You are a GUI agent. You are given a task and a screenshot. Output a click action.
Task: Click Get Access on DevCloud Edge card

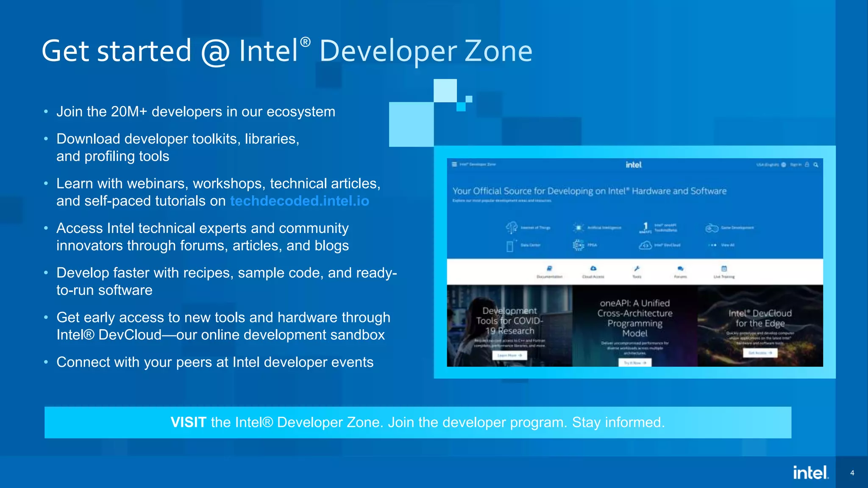[760, 352]
